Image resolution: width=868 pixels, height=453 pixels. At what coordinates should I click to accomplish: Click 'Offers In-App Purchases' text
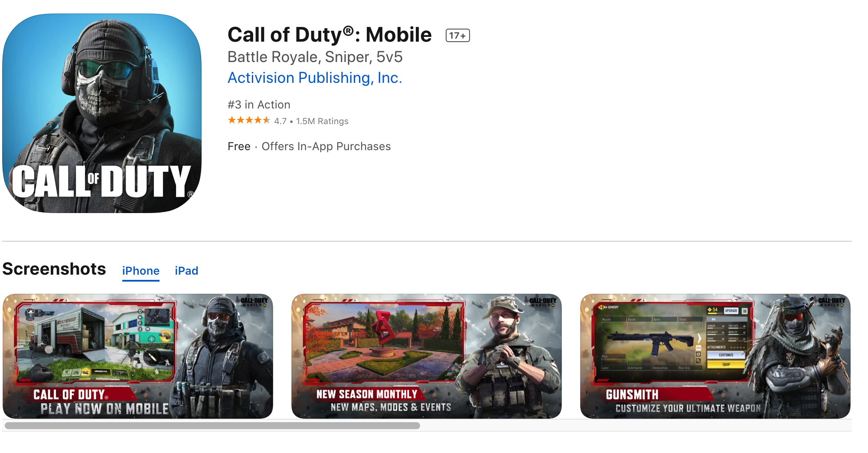click(326, 147)
